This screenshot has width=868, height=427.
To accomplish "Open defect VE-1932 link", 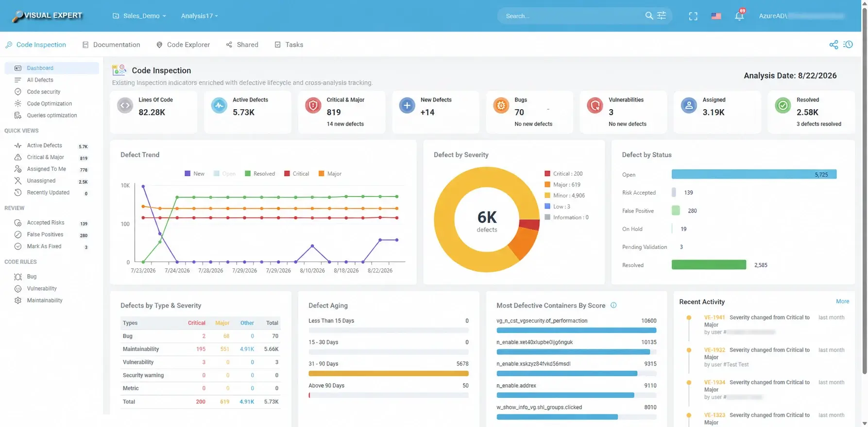I will [x=715, y=350].
